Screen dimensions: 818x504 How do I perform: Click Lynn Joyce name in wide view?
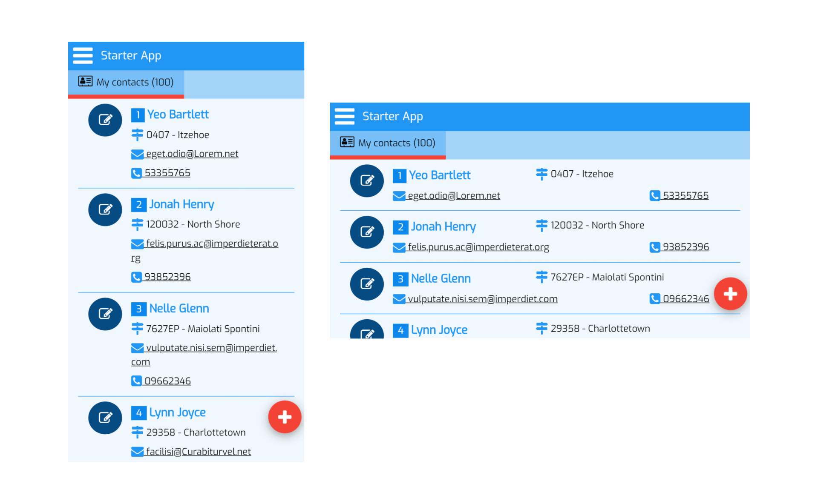point(439,330)
